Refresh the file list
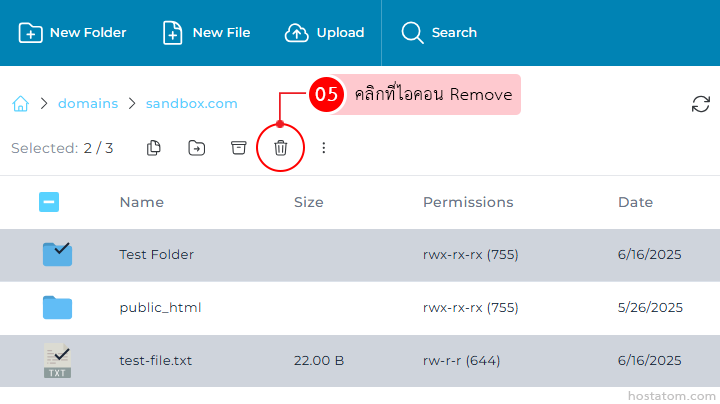This screenshot has height=404, width=720. (x=701, y=104)
